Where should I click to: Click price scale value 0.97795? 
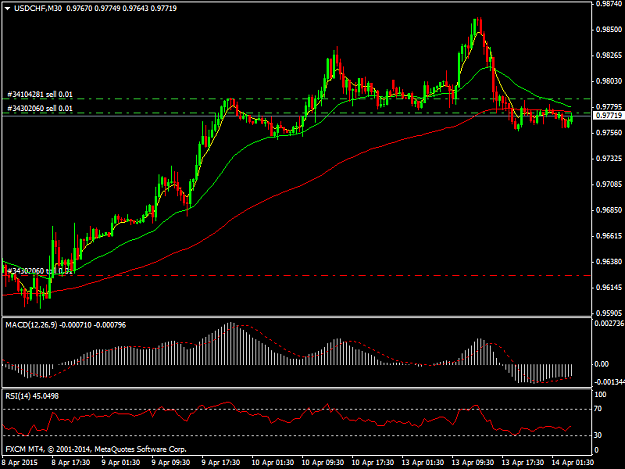[x=609, y=107]
